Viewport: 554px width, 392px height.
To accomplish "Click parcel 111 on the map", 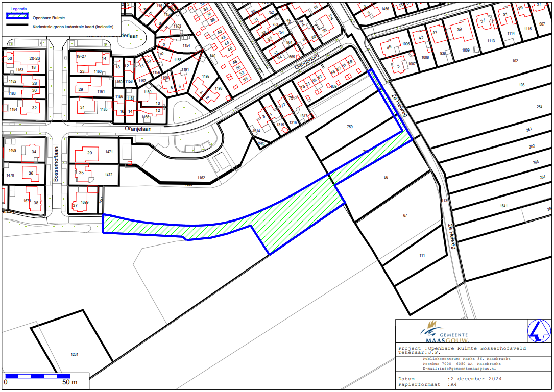I will click(x=422, y=255).
